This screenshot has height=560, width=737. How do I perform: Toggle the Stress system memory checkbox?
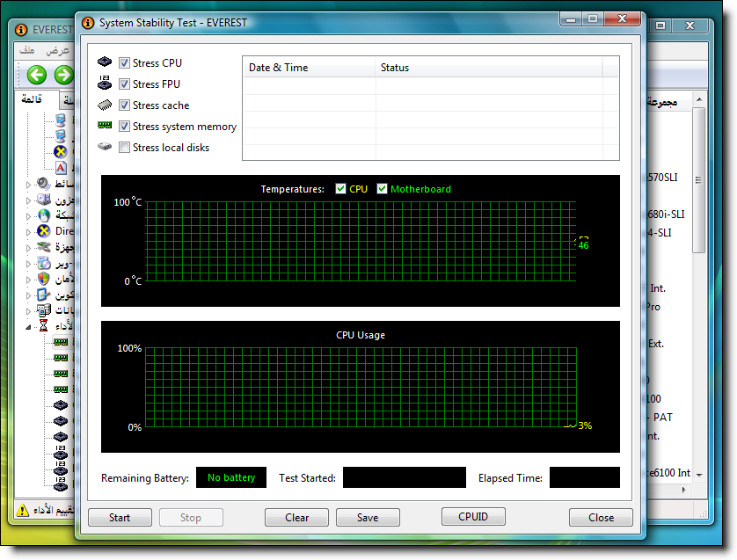(x=124, y=127)
